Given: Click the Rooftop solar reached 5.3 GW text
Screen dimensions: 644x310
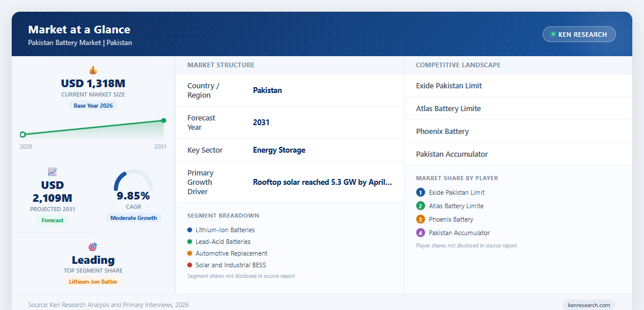Looking at the screenshot, I should [323, 182].
